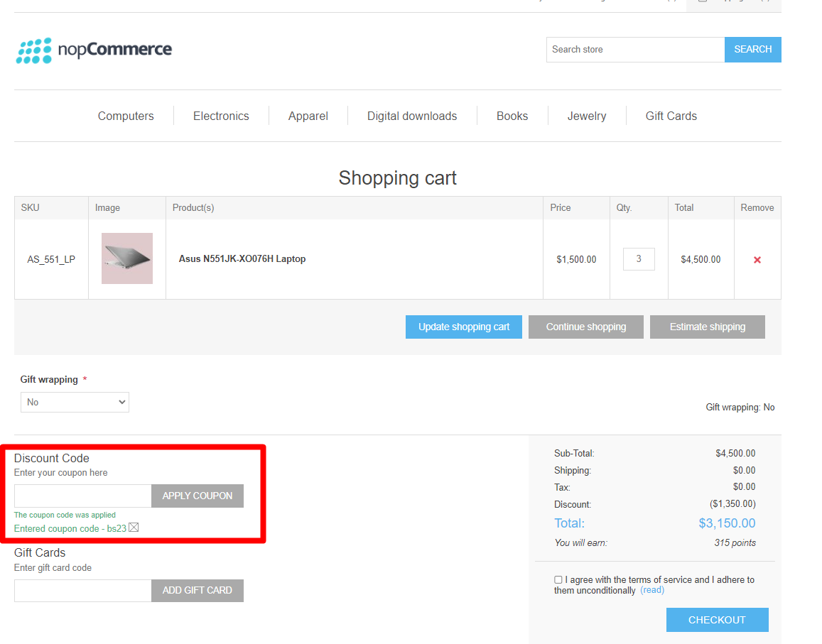This screenshot has width=822, height=644.
Task: Open the terms of service read link
Action: click(x=652, y=590)
